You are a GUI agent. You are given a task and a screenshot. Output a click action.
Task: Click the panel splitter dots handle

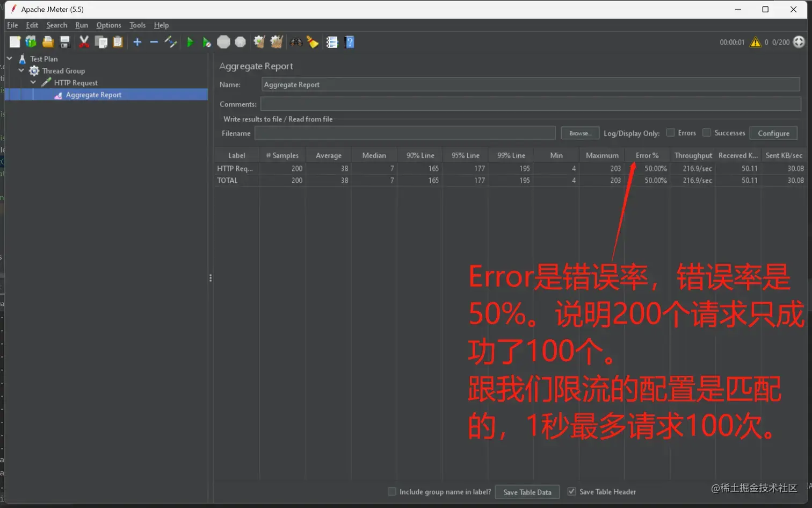(211, 278)
